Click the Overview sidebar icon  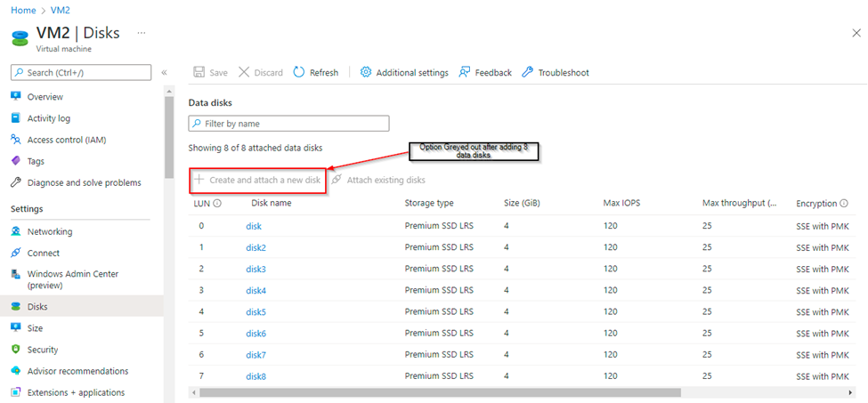pyautogui.click(x=16, y=97)
